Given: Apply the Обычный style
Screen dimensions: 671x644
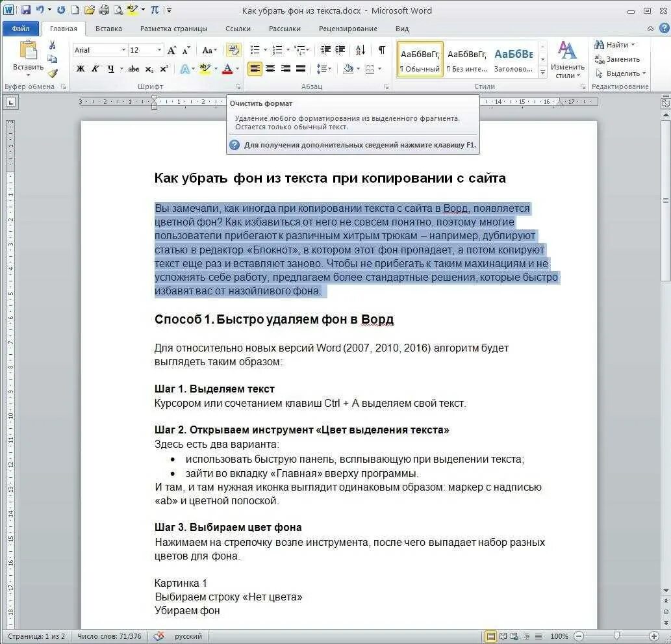Looking at the screenshot, I should [420, 60].
